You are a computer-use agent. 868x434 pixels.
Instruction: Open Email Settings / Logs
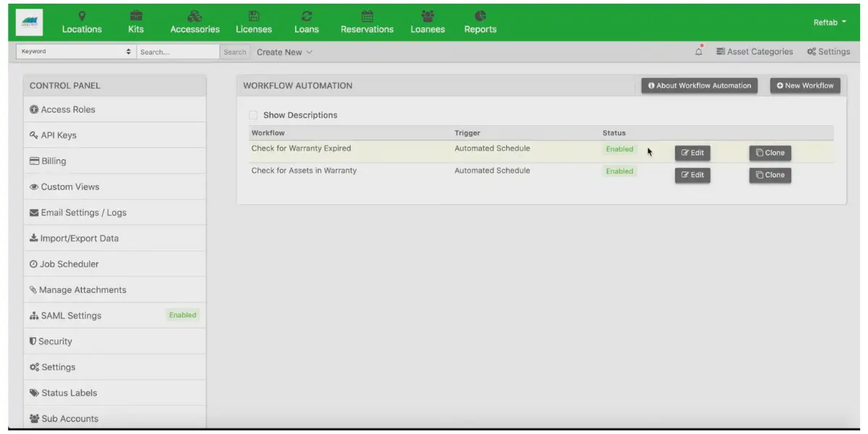coord(114,213)
